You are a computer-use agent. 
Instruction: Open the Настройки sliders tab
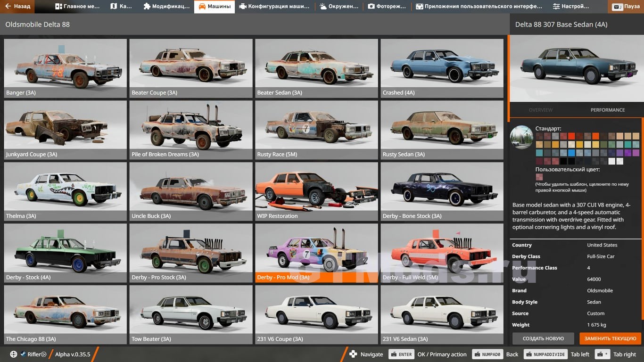coord(571,7)
